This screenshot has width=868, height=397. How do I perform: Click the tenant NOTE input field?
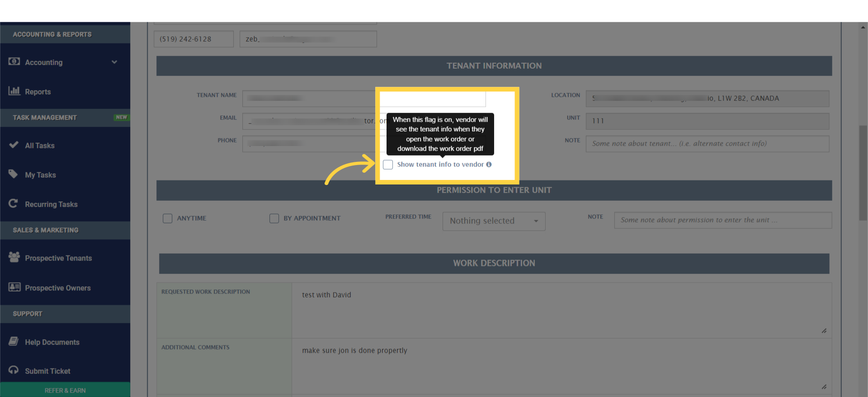pyautogui.click(x=708, y=144)
